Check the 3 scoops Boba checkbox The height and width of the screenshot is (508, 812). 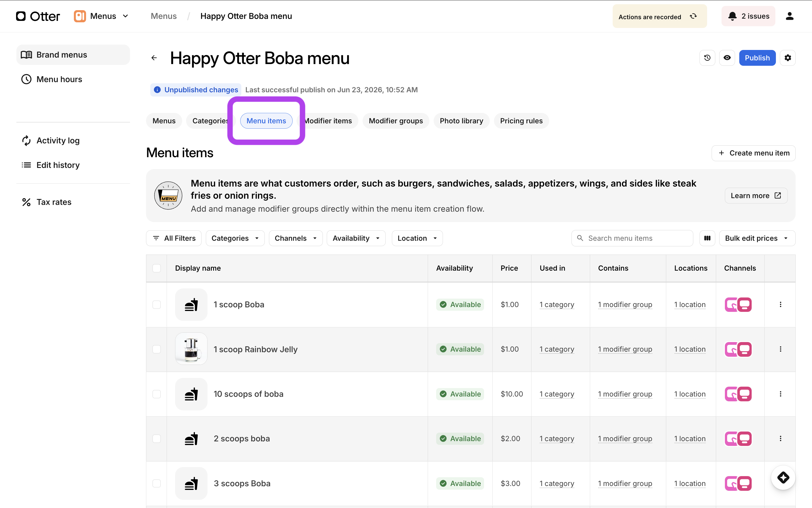click(x=157, y=483)
